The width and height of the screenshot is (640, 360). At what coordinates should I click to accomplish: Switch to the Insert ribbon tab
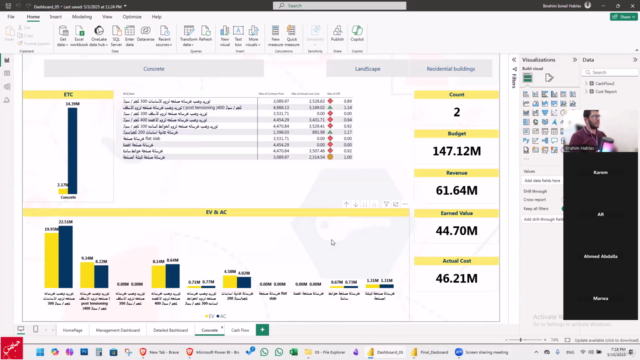point(56,17)
